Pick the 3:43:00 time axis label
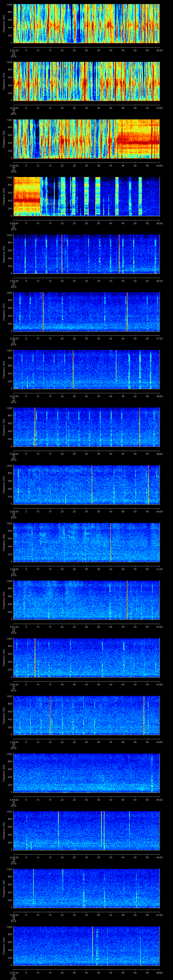This screenshot has height=980, width=173. (14, 742)
